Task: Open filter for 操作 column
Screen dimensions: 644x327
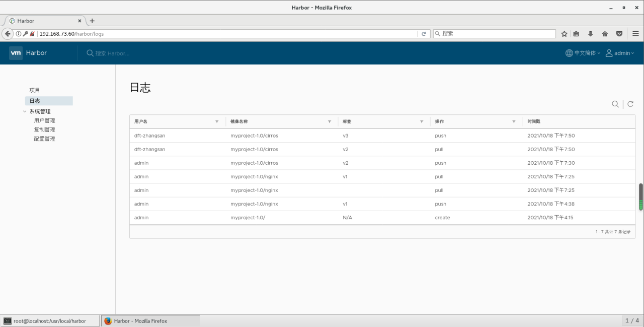Action: (514, 121)
